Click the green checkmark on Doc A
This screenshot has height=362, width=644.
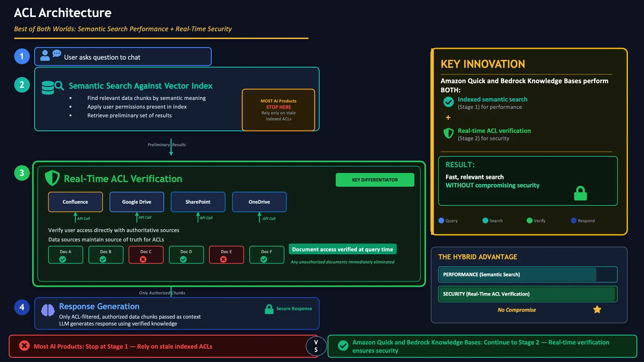(x=63, y=259)
